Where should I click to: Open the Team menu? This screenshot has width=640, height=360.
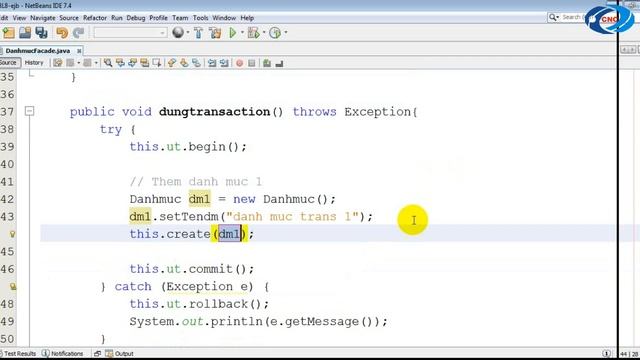tap(180, 18)
